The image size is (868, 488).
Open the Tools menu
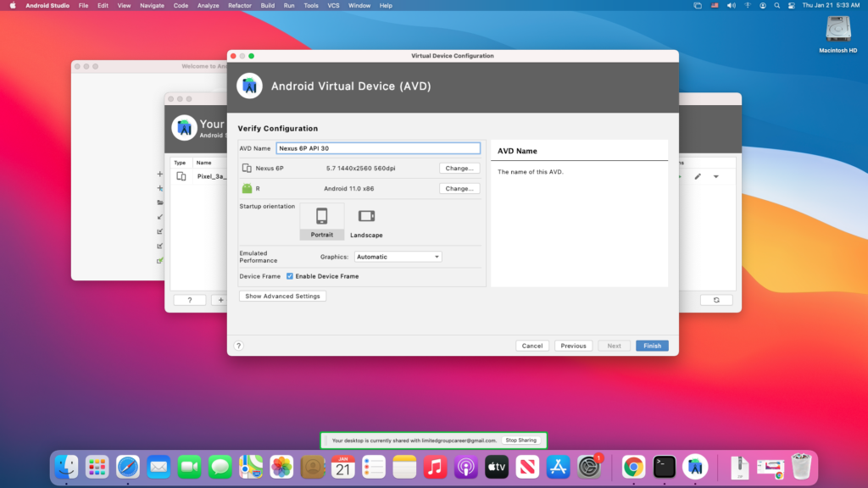click(311, 6)
